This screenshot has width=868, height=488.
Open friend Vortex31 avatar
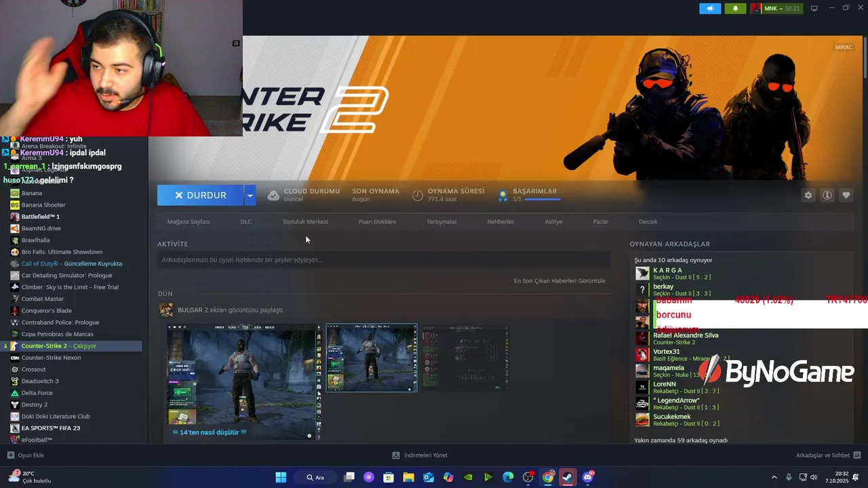[x=642, y=354]
